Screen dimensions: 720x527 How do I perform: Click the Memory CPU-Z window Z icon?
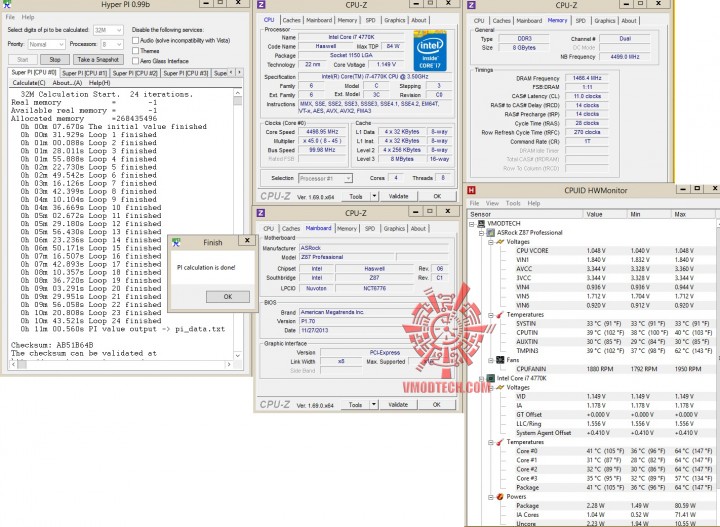coord(471,5)
